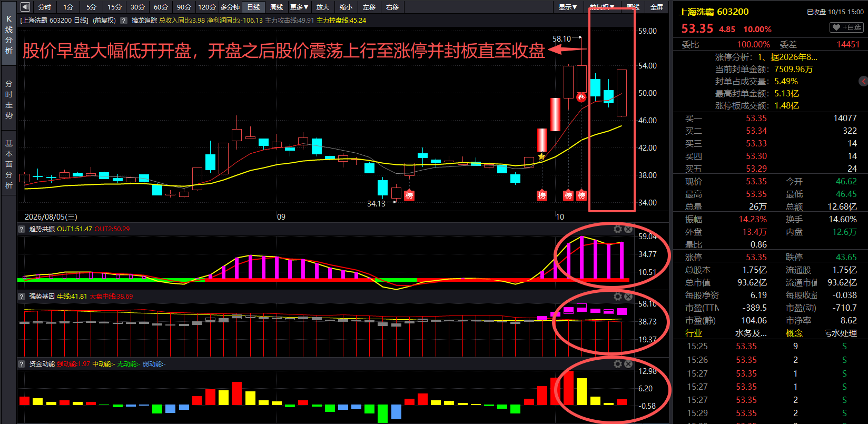Open help icon for 资金动能 indicator
Screen dimensions: 868x424
click(22, 364)
